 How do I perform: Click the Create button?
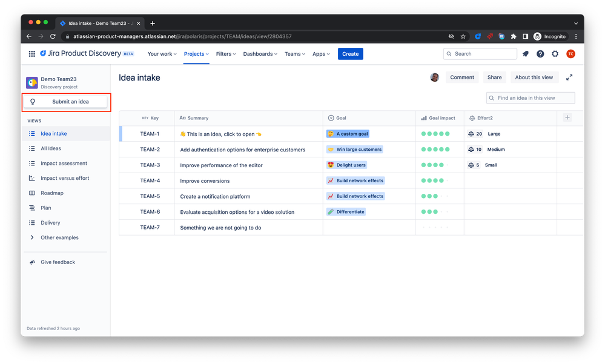pos(351,54)
